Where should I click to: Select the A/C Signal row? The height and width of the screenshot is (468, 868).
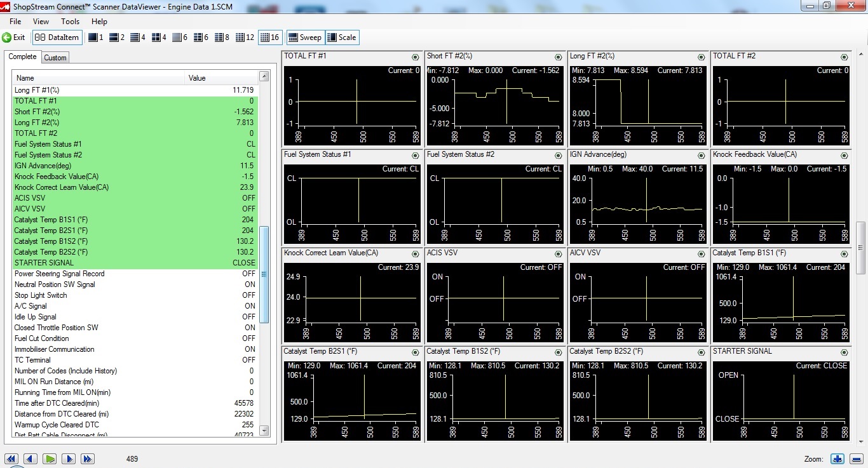tap(136, 306)
